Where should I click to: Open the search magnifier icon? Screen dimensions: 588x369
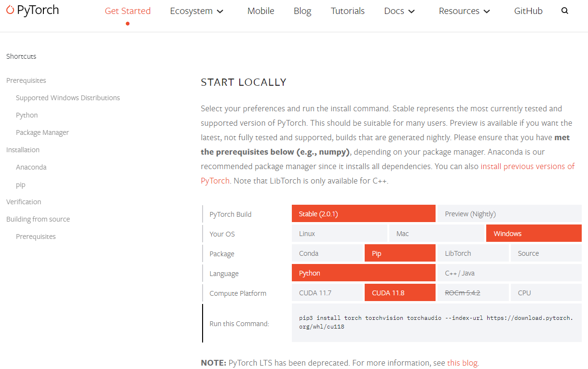coord(565,11)
